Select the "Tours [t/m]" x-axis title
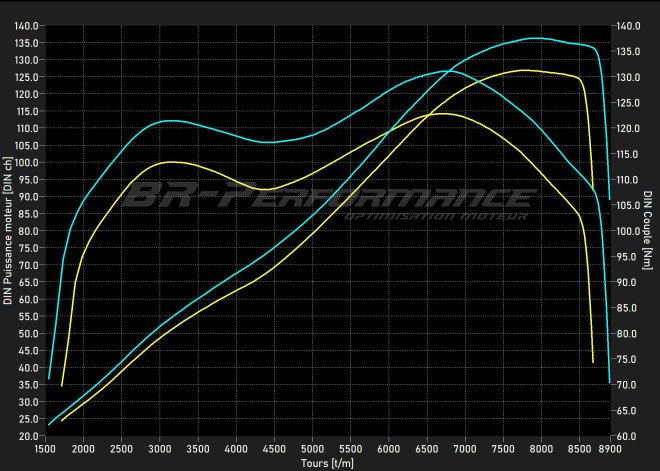 coord(329,464)
